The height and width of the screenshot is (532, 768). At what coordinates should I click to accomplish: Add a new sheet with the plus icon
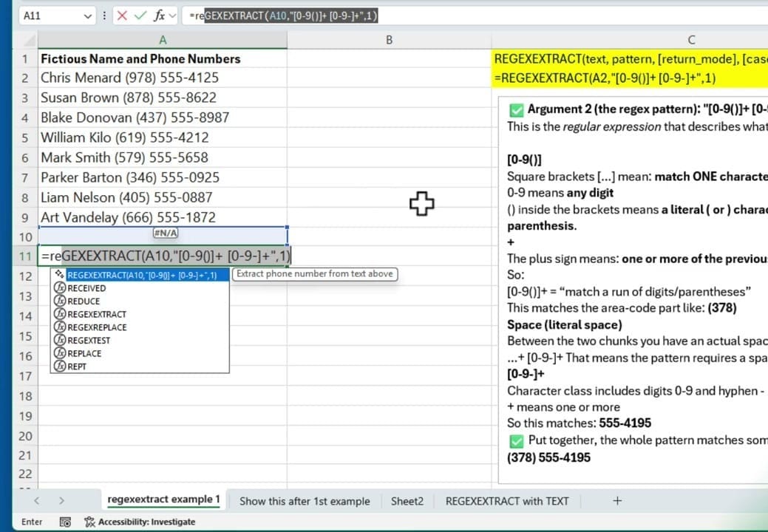point(617,501)
